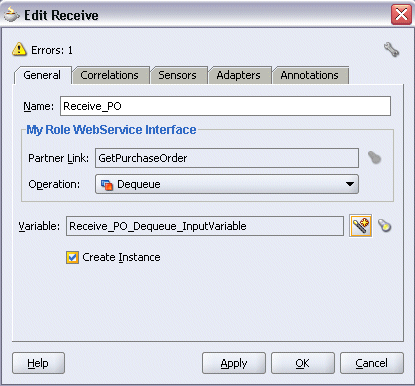This screenshot has height=386, width=415.
Task: Click the browse variables flashlight icon
Action: click(x=385, y=226)
